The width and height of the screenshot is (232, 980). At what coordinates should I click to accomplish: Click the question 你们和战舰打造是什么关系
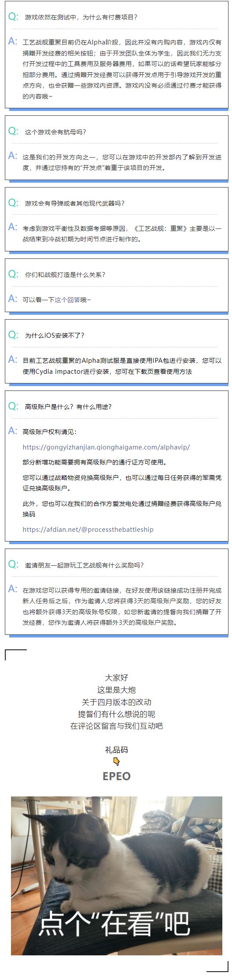click(x=65, y=275)
